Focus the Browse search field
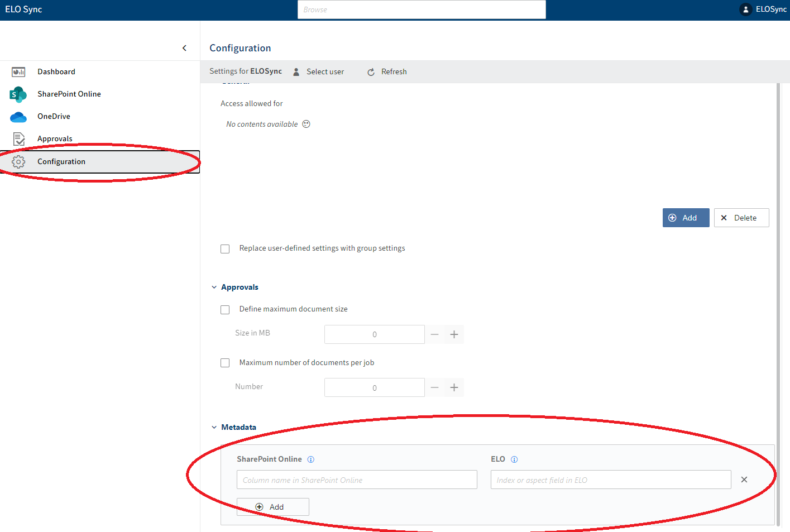 (422, 9)
